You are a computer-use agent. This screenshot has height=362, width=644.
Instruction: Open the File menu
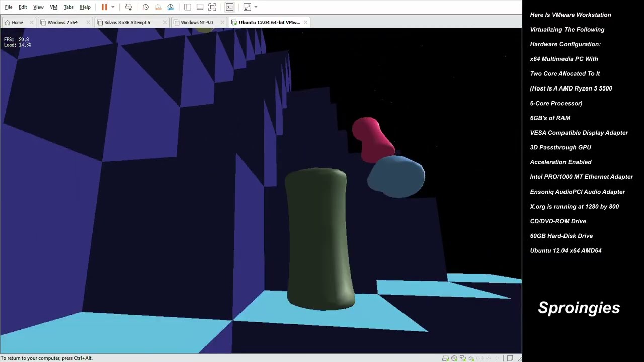click(9, 7)
